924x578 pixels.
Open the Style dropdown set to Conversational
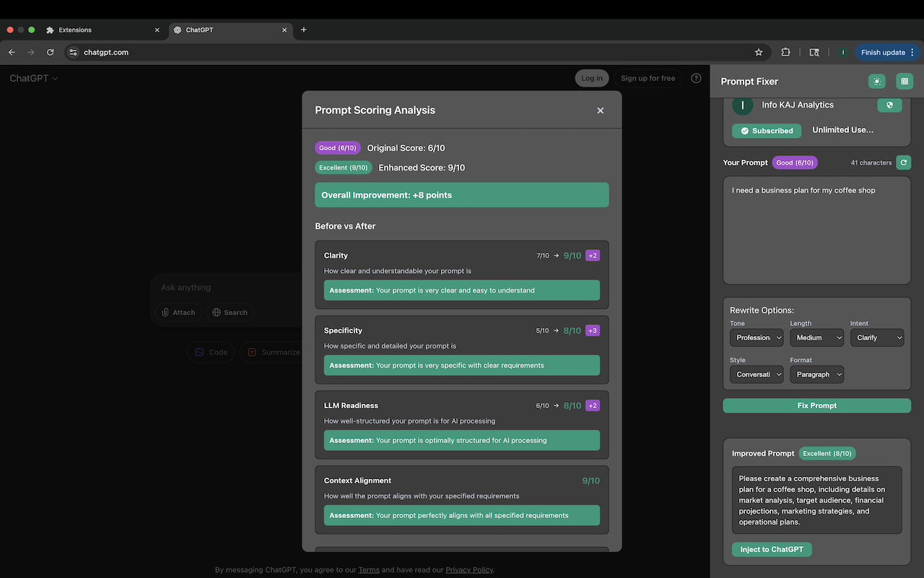click(x=757, y=374)
